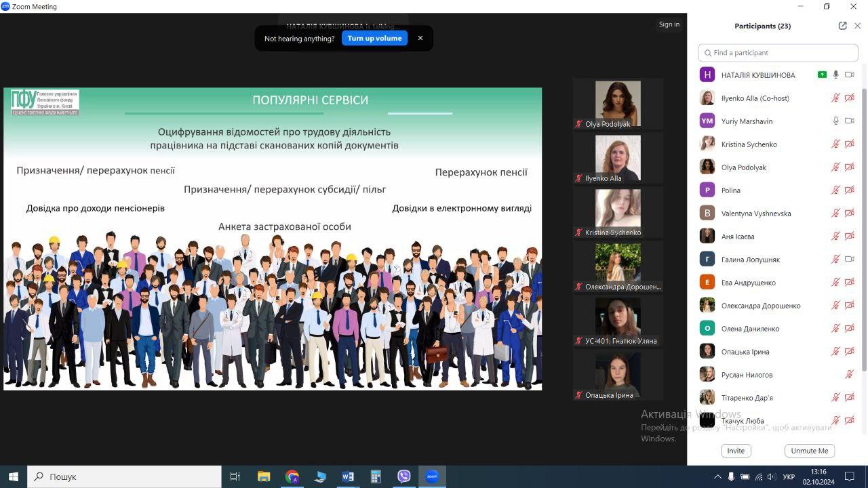Viewport: 868px width, 488px height.
Task: Show hidden system tray icons
Action: pyautogui.click(x=718, y=476)
